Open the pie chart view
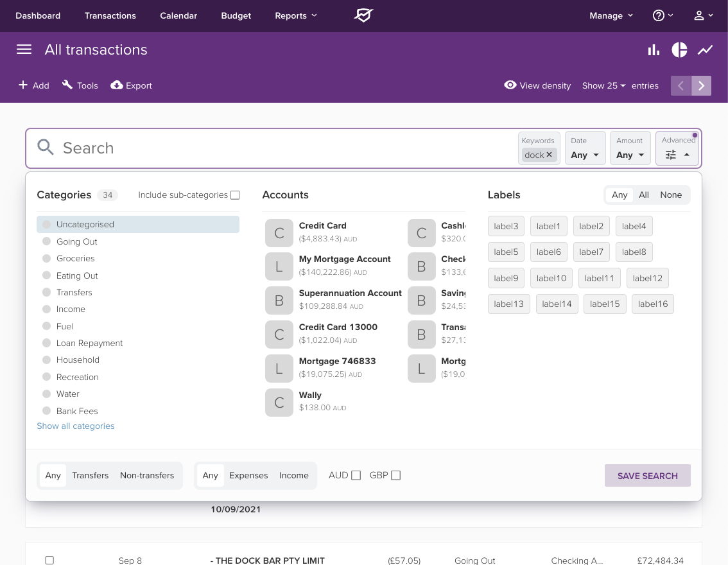728x565 pixels. click(x=679, y=49)
